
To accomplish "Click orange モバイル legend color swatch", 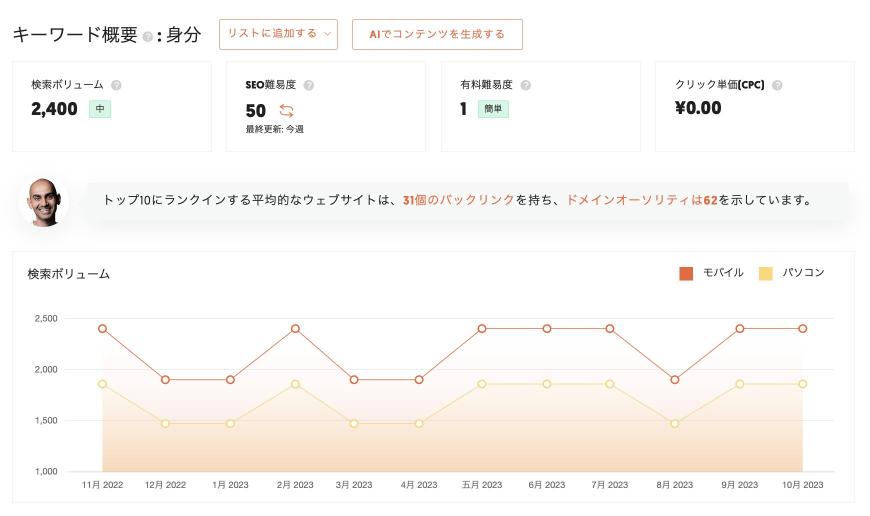I will coord(686,274).
